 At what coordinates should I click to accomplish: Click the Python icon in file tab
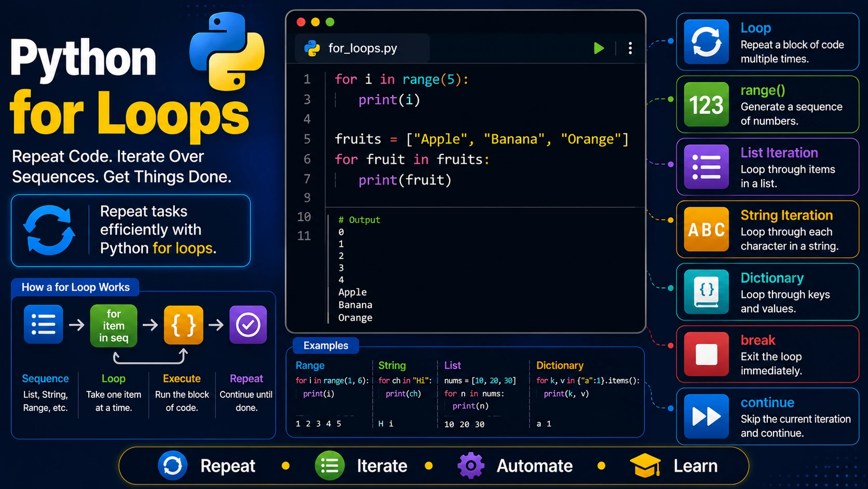tap(312, 48)
